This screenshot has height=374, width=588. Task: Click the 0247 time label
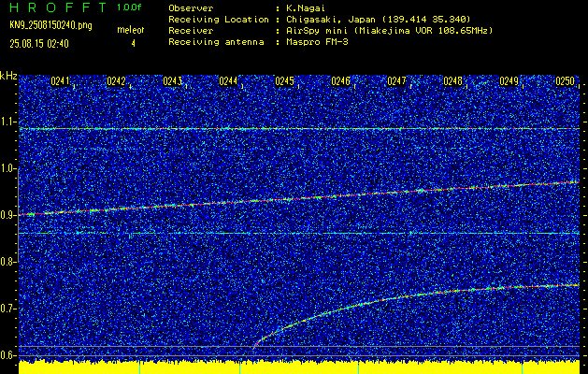pos(396,81)
